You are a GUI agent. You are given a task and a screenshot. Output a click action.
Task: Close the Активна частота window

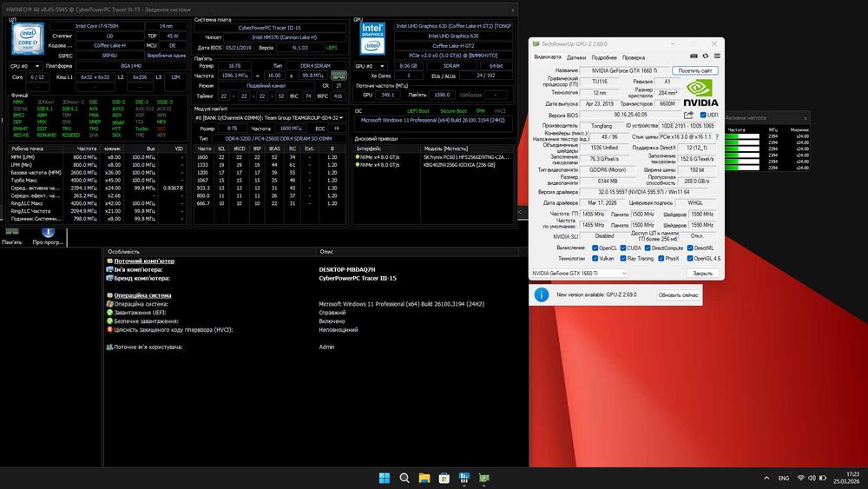(x=805, y=118)
